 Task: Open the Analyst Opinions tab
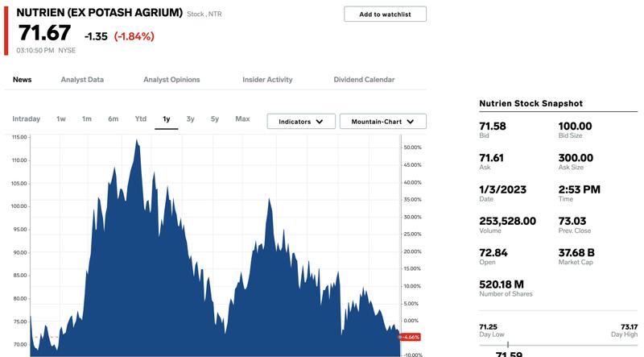click(x=171, y=80)
